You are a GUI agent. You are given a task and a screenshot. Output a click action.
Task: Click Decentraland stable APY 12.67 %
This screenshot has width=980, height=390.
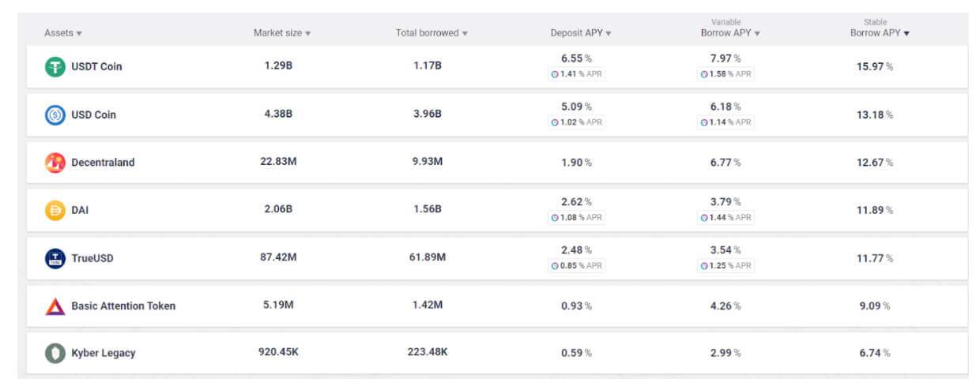point(875,163)
